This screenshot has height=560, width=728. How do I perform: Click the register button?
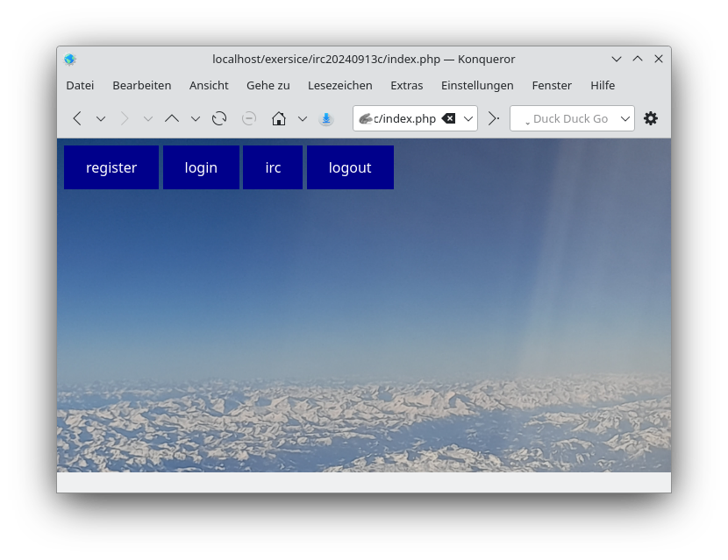pos(111,167)
